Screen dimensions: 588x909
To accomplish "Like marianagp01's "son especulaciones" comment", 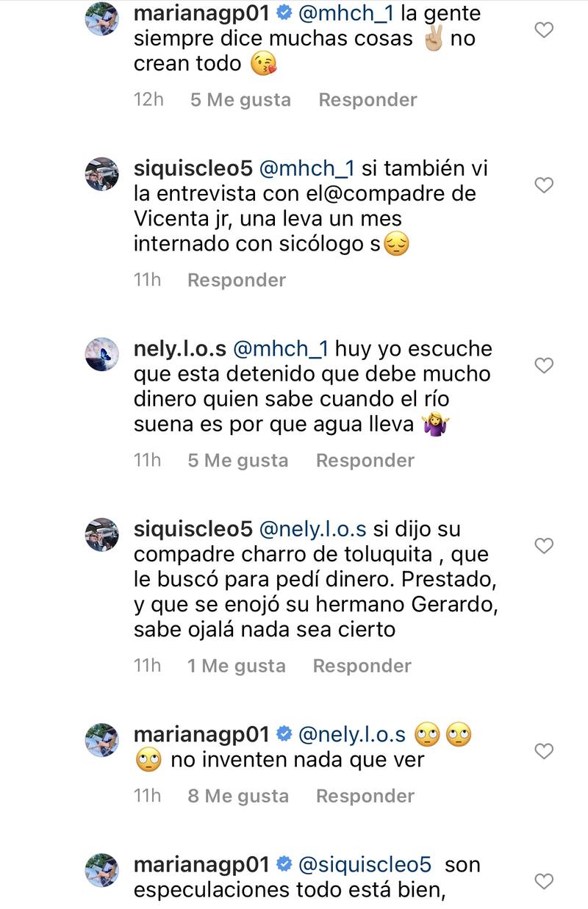I will click(x=543, y=880).
